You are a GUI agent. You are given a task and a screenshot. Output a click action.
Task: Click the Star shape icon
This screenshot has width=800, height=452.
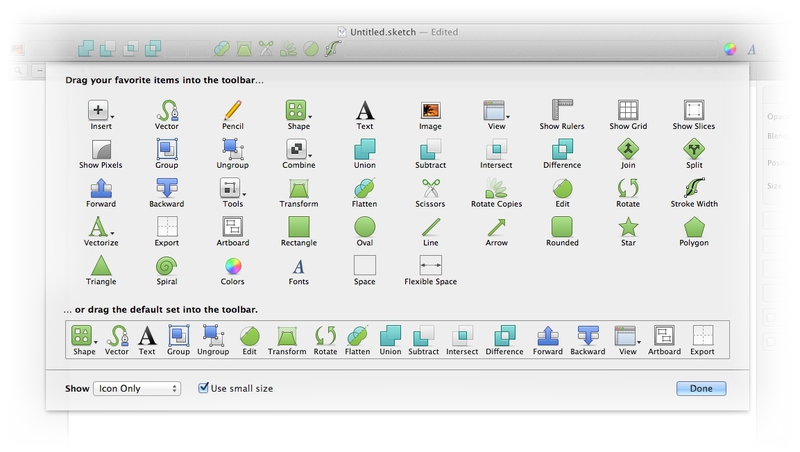pyautogui.click(x=628, y=227)
